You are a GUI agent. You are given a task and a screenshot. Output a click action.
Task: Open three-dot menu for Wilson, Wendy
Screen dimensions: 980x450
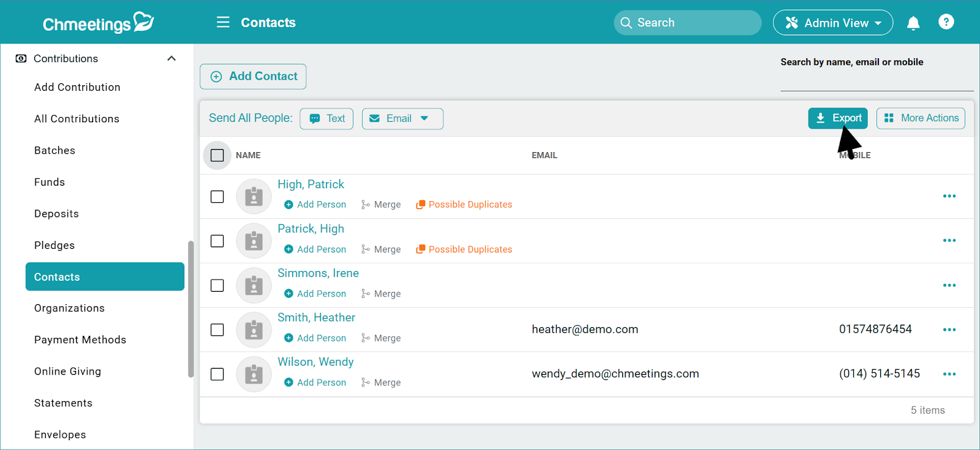pyautogui.click(x=949, y=374)
